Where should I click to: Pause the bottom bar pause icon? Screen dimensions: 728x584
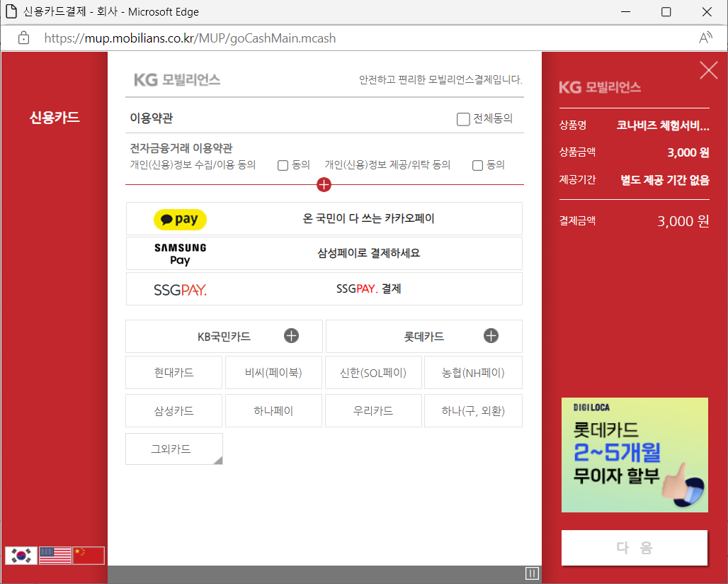532,573
